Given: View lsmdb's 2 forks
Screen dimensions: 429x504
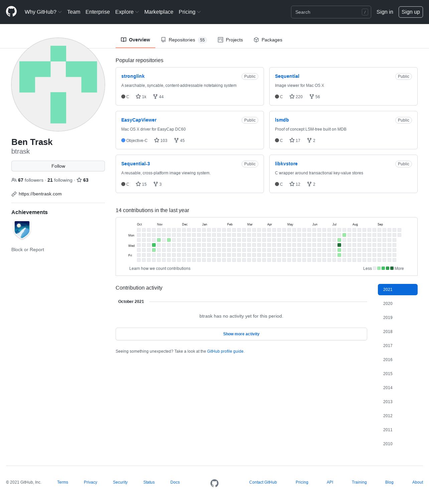Looking at the screenshot, I should pyautogui.click(x=311, y=140).
